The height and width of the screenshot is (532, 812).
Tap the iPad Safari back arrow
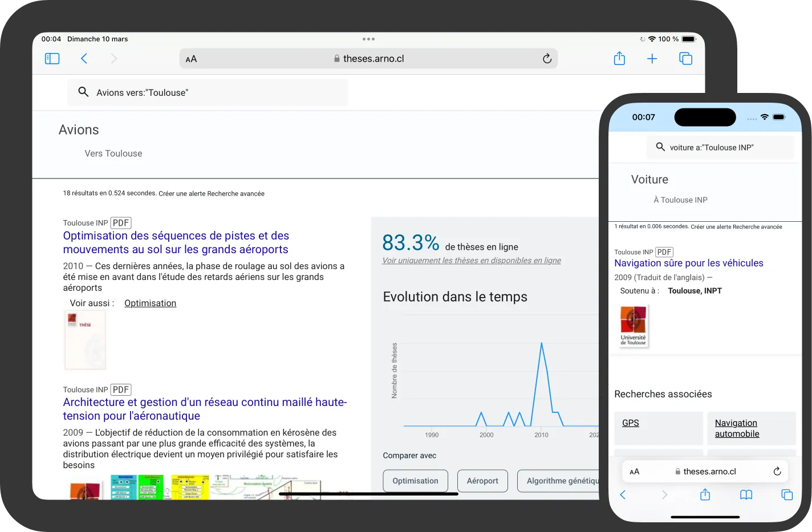click(x=84, y=59)
